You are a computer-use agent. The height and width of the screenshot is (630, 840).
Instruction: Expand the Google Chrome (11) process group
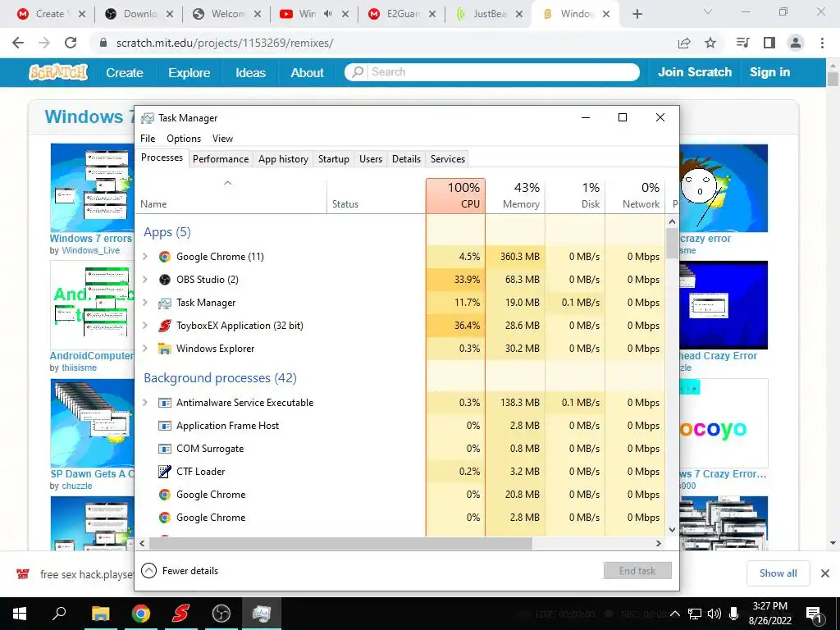tap(144, 257)
